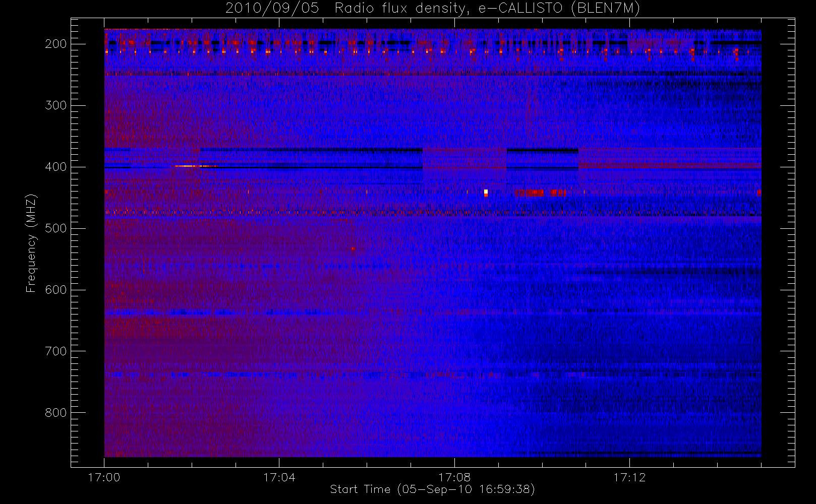The height and width of the screenshot is (504, 816).
Task: Click the 200 frequency tick label
Action: [x=56, y=44]
